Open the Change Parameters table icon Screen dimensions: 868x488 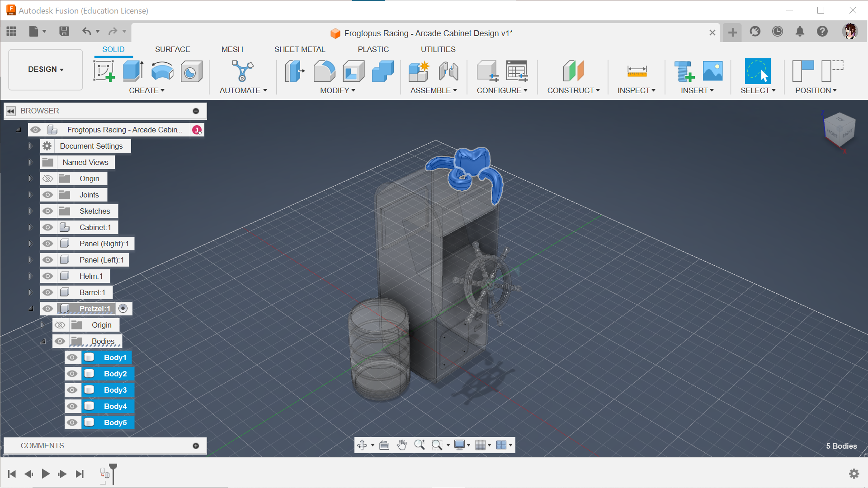[x=517, y=71]
